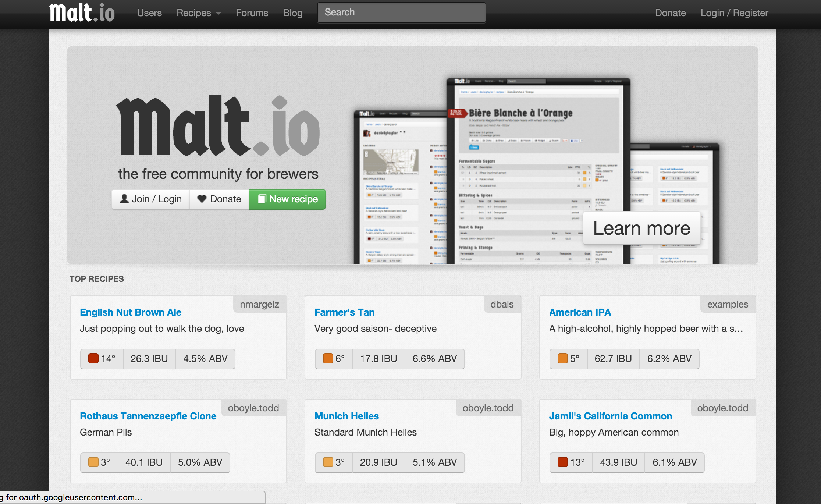This screenshot has width=821, height=504.
Task: Click the Search input field
Action: pyautogui.click(x=401, y=12)
